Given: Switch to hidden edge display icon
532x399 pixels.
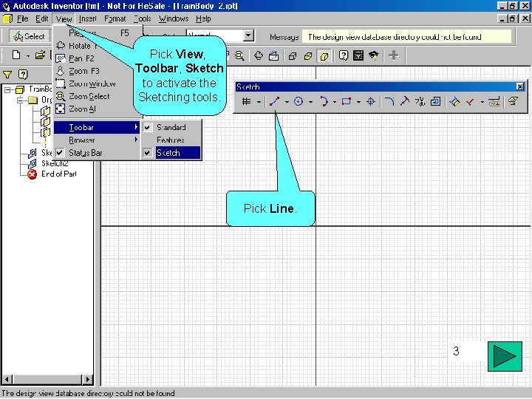Looking at the screenshot, I should (308, 55).
